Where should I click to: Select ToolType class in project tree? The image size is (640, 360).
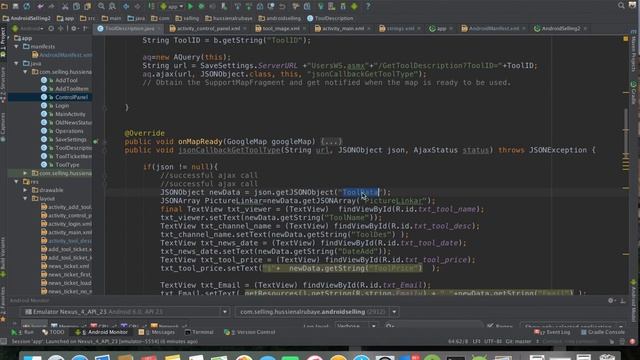(67, 165)
